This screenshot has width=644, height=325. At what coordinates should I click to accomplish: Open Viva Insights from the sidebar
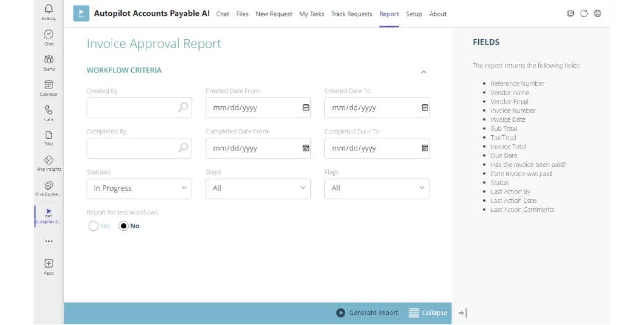[49, 160]
